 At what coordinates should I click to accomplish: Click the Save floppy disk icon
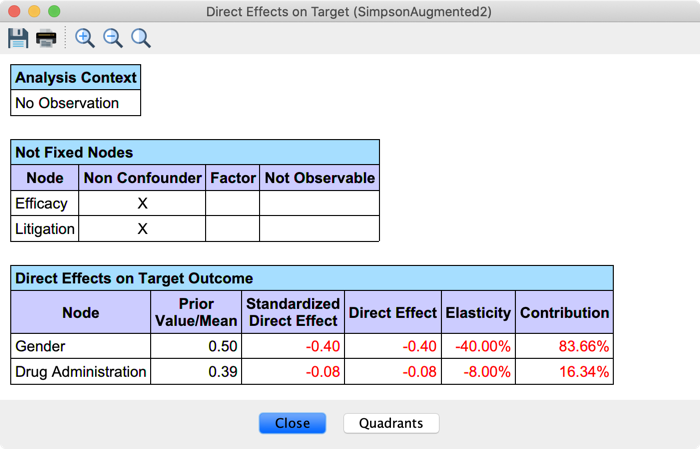tap(18, 38)
